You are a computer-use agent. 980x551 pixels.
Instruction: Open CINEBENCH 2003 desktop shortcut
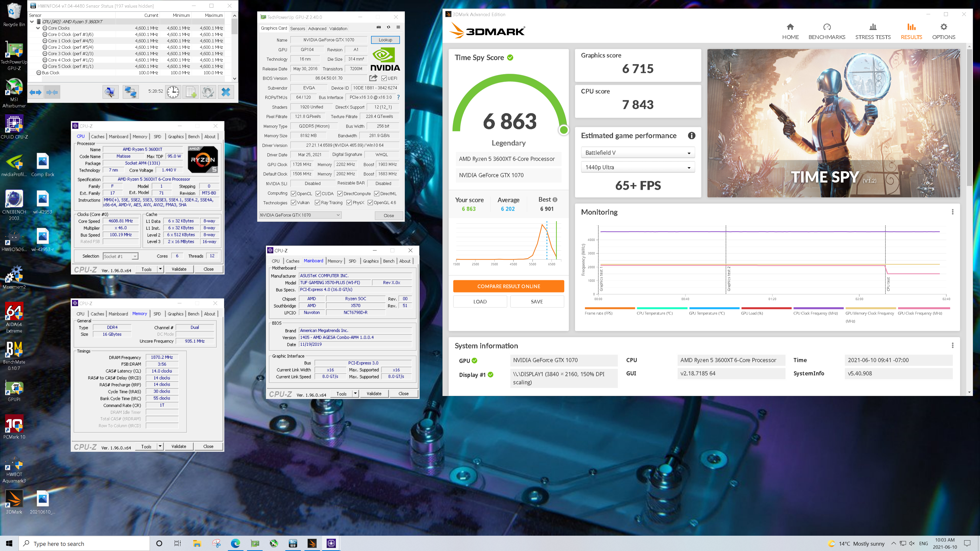tap(14, 205)
